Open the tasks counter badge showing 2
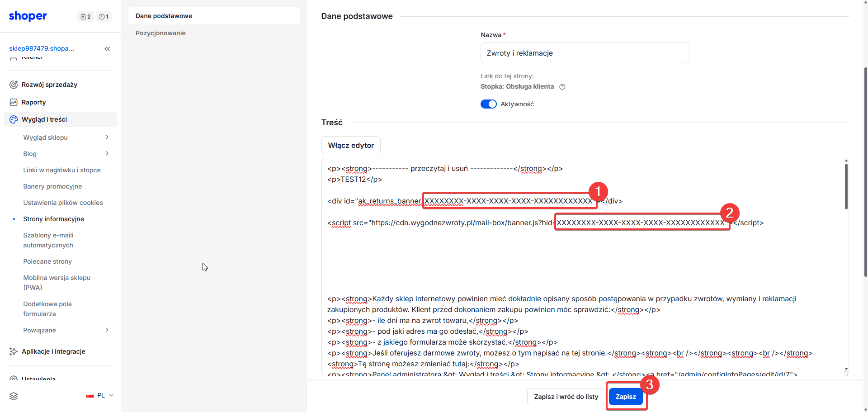The width and height of the screenshot is (868, 412). (x=85, y=17)
